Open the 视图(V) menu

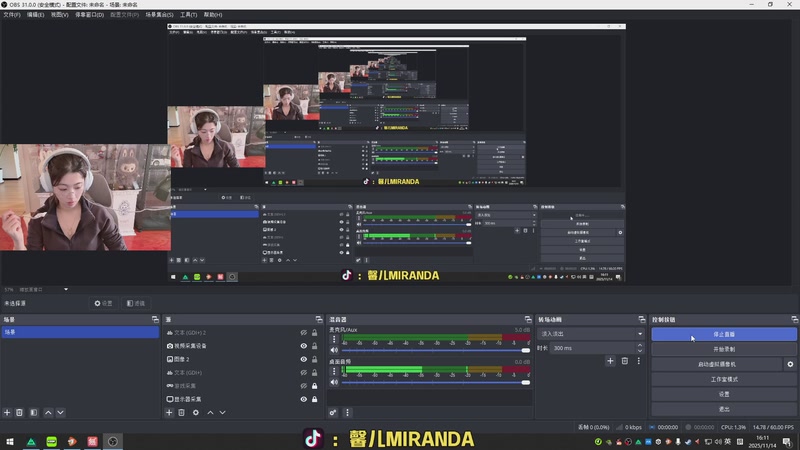59,15
